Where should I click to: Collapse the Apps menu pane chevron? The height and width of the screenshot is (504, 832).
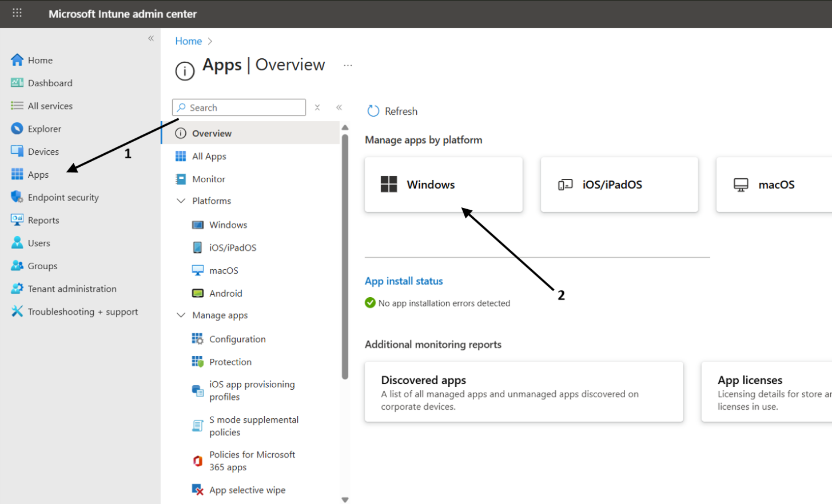tap(339, 107)
